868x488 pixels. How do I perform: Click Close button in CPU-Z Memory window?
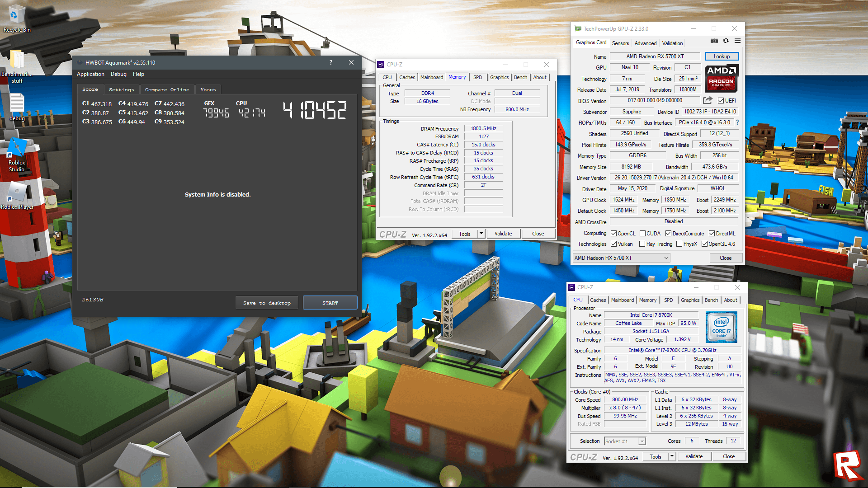click(538, 234)
